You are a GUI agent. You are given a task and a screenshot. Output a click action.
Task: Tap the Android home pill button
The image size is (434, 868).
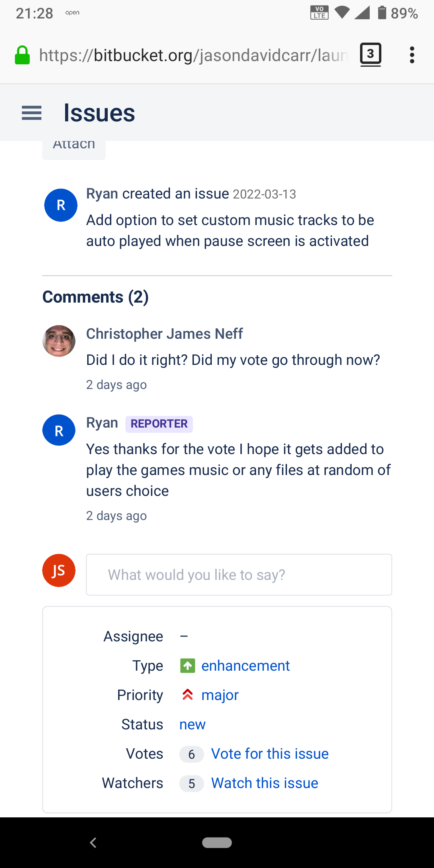tap(217, 843)
